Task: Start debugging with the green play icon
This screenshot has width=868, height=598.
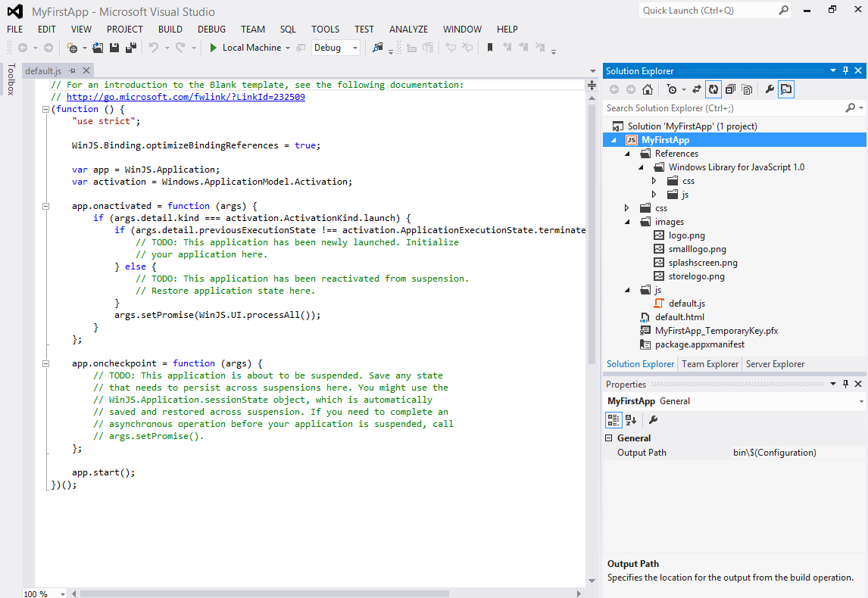Action: (x=213, y=48)
